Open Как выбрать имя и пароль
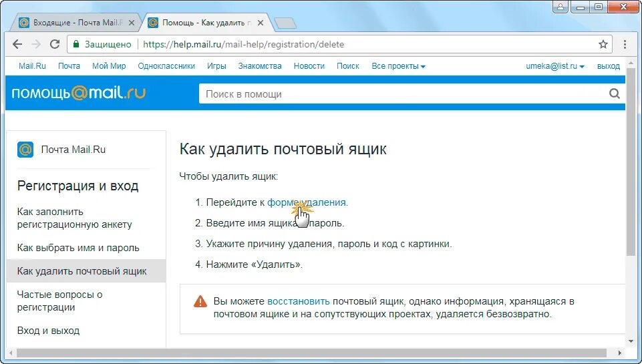 [78, 248]
